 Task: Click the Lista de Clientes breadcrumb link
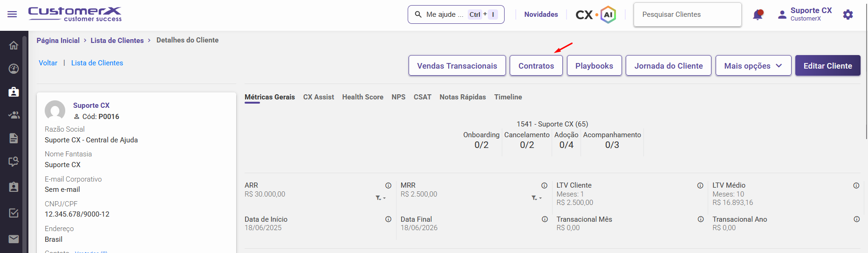[x=117, y=41]
